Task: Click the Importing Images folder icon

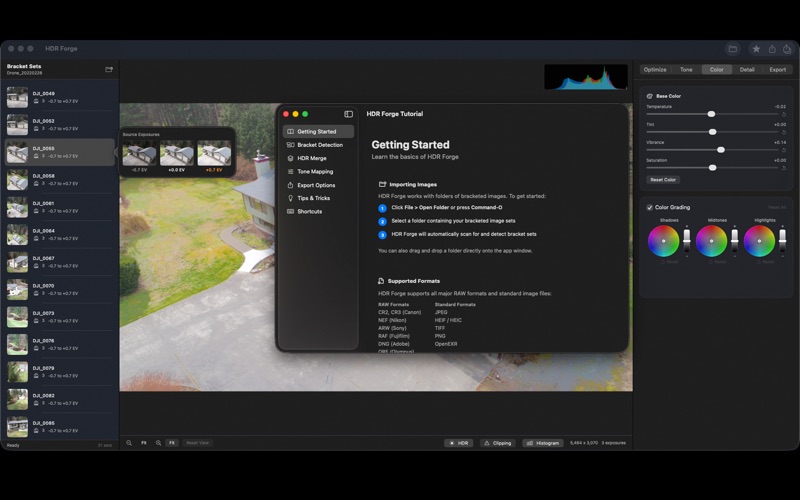Action: pos(382,184)
